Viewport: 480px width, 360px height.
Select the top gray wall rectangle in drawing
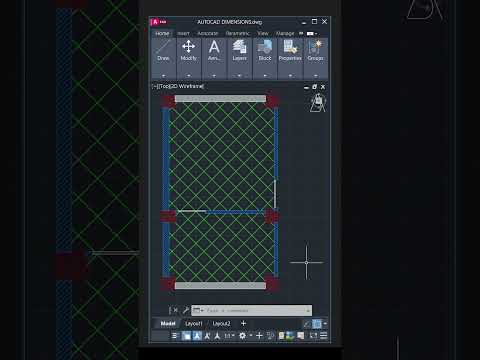coord(220,99)
